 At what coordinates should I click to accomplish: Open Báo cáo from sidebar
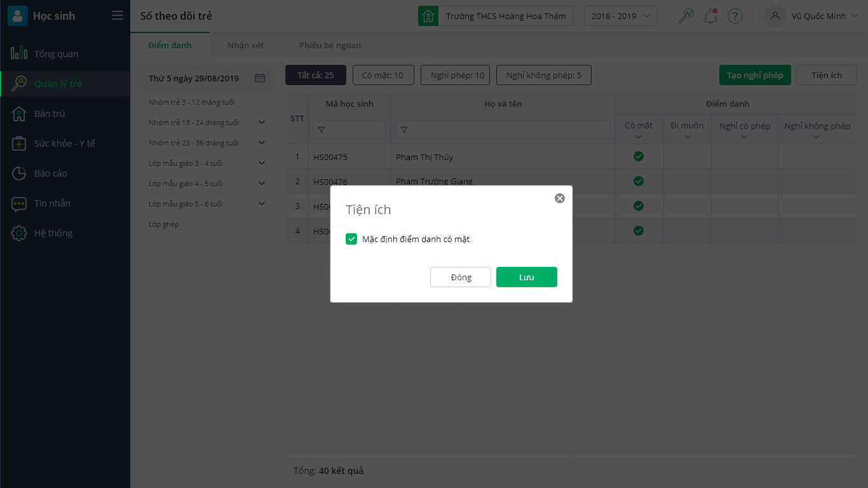(50, 173)
